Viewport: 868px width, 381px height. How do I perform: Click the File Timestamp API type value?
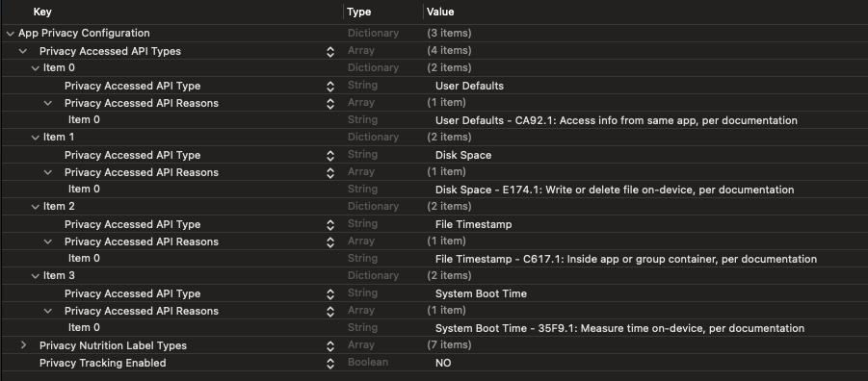point(473,224)
